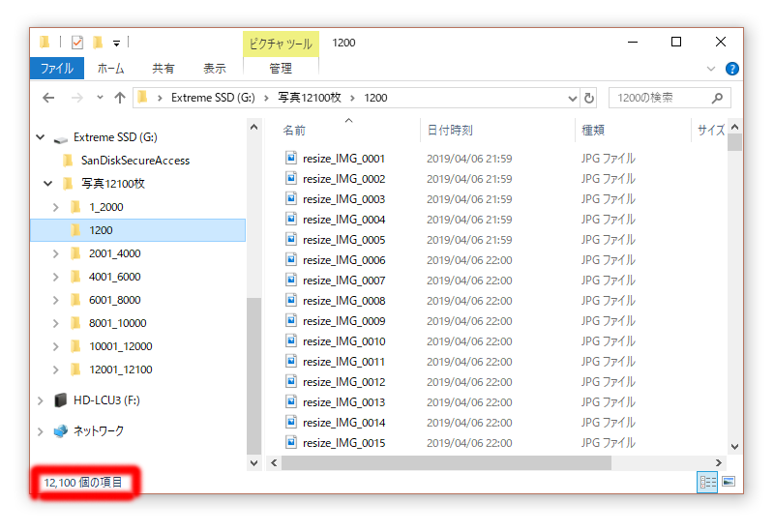774x532 pixels.
Task: Click the image icon of resize_IMG_0010
Action: coord(291,340)
